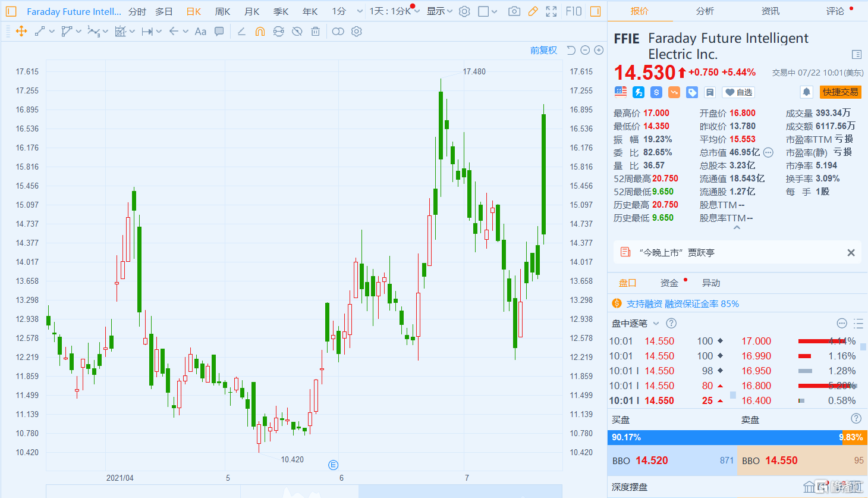This screenshot has height=498, width=868.
Task: Click 前复权 price adjustment link
Action: click(x=543, y=51)
